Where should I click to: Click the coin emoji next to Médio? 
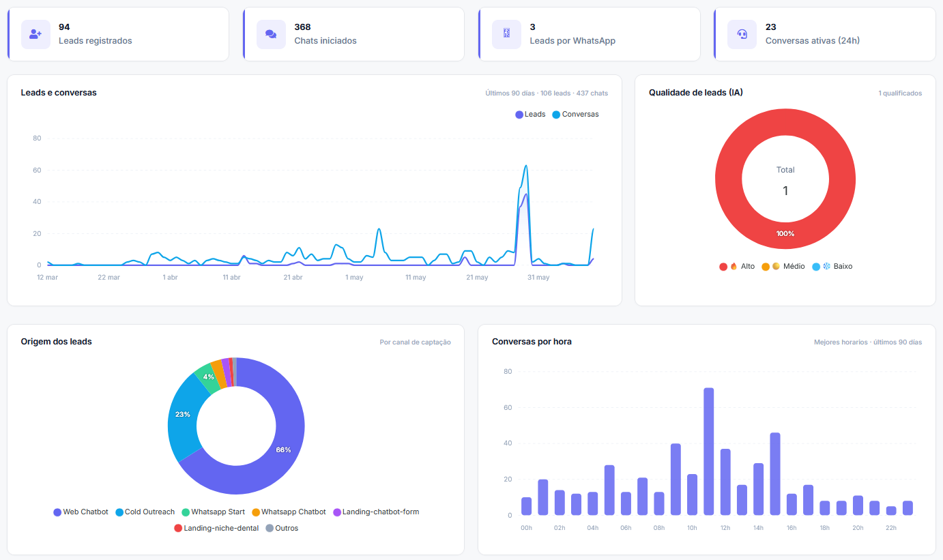(776, 266)
